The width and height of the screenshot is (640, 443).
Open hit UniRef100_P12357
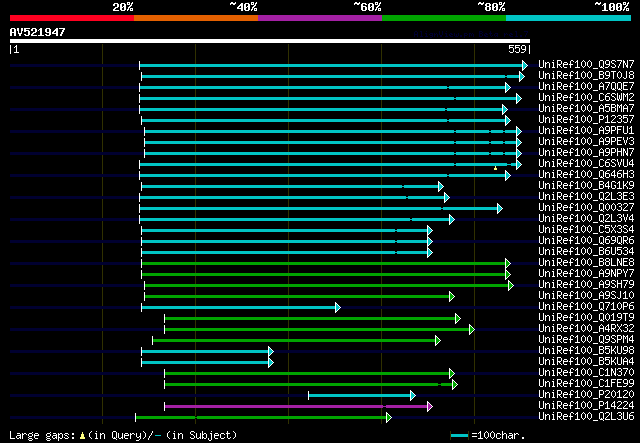[x=586, y=119]
